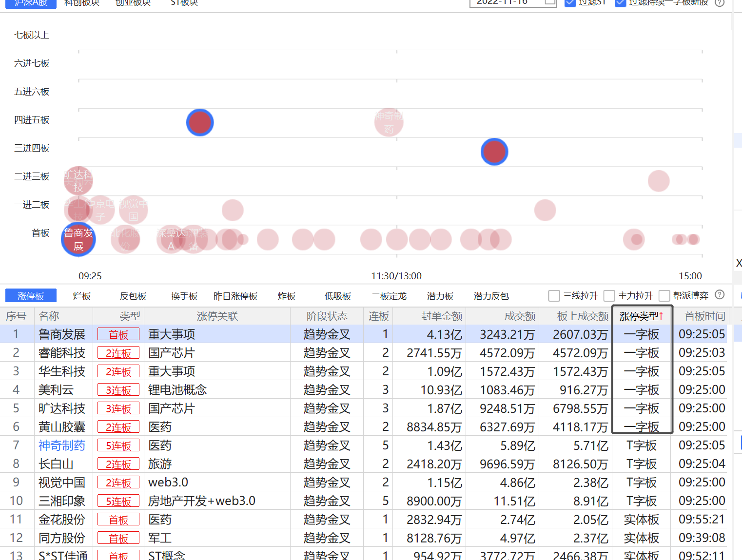This screenshot has width=742, height=560.
Task: Click the 神奇制药 bubble in chart
Action: pos(389,122)
